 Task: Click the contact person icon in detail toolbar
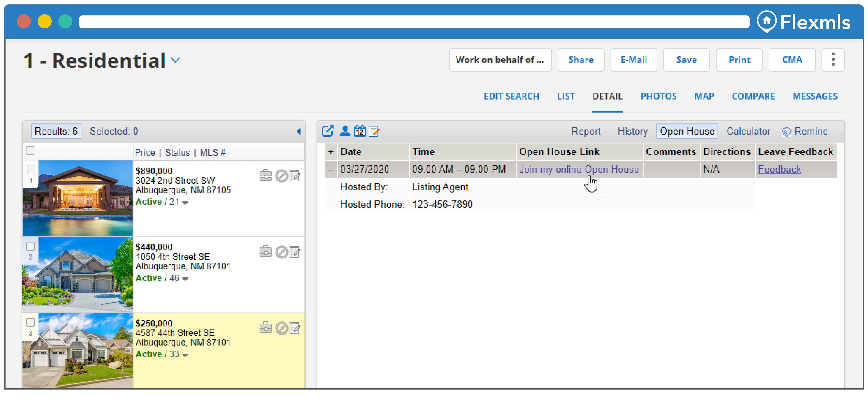coord(345,131)
